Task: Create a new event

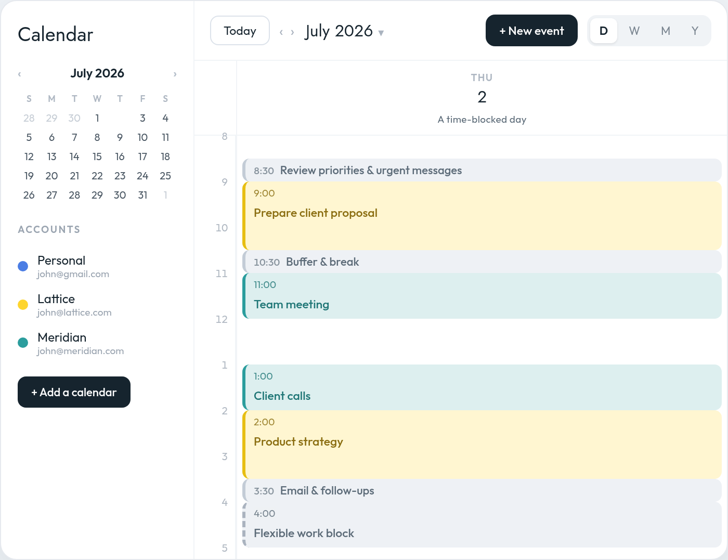Action: (531, 31)
